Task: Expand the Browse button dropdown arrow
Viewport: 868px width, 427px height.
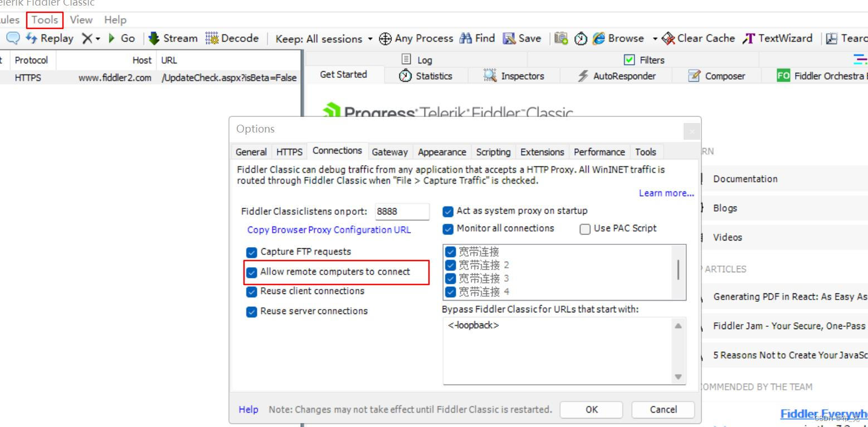Action: coord(655,38)
